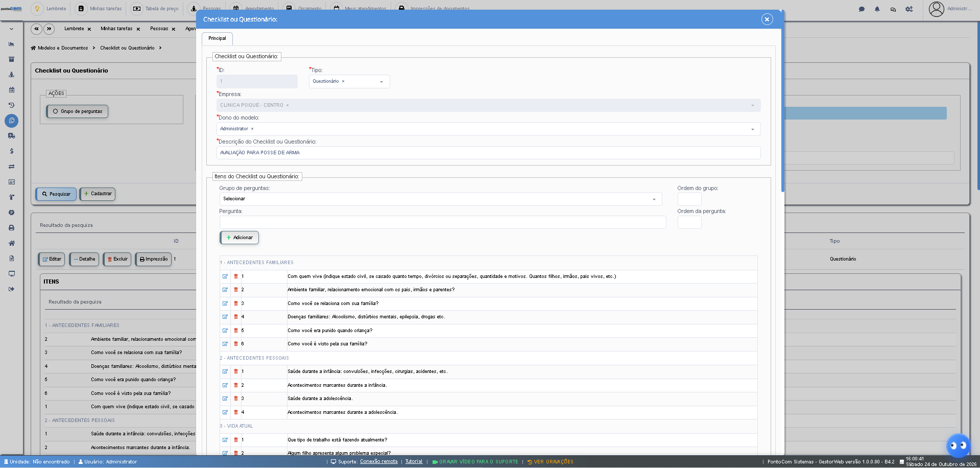The image size is (980, 468).
Task: Click Pergunta text input field
Action: pyautogui.click(x=443, y=222)
